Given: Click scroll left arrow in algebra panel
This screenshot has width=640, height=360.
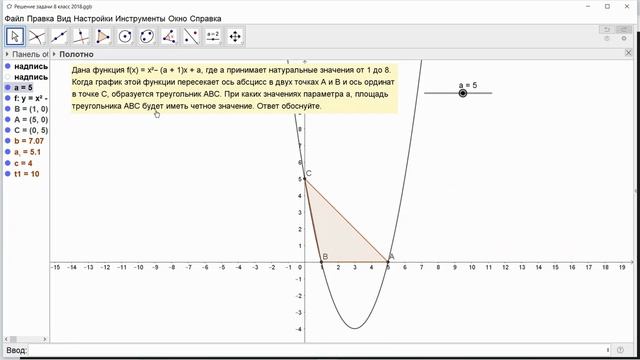Looking at the screenshot, I should (6, 339).
